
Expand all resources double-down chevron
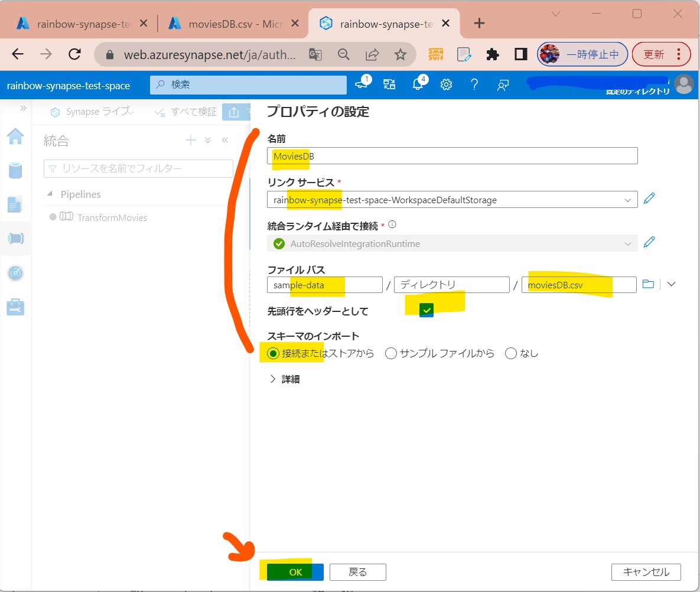click(x=207, y=140)
